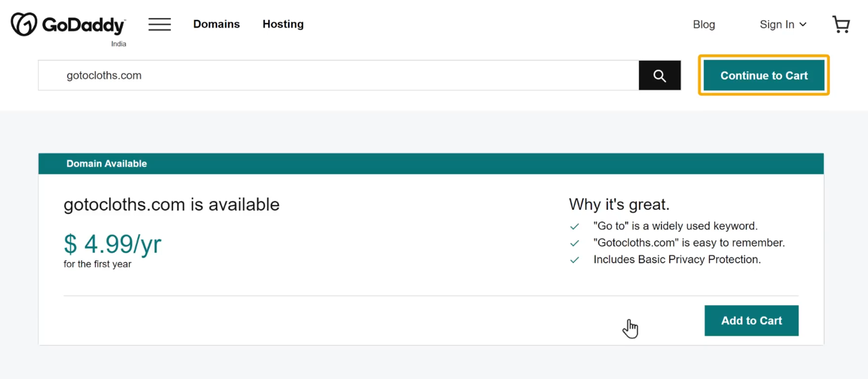Go to the Blog link

(x=704, y=24)
